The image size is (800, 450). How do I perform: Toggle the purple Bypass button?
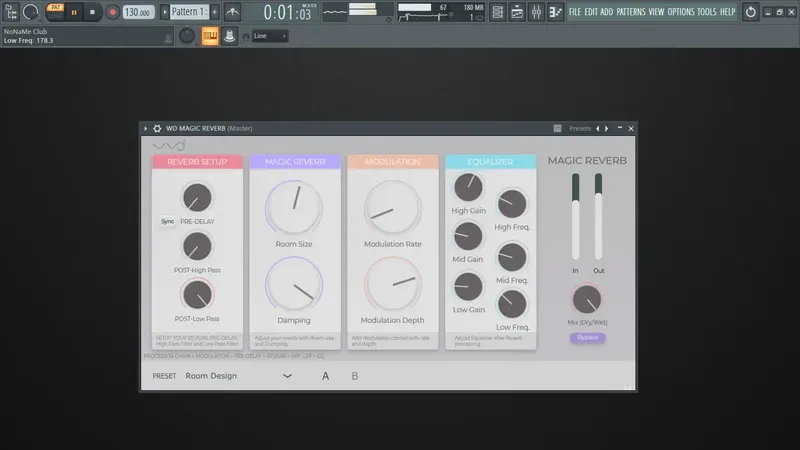click(587, 338)
